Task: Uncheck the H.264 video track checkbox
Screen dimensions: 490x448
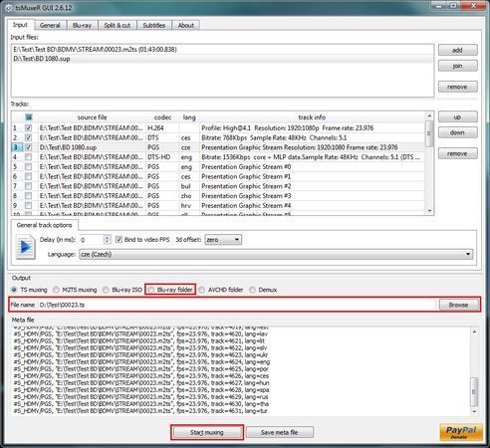Action: coord(29,127)
